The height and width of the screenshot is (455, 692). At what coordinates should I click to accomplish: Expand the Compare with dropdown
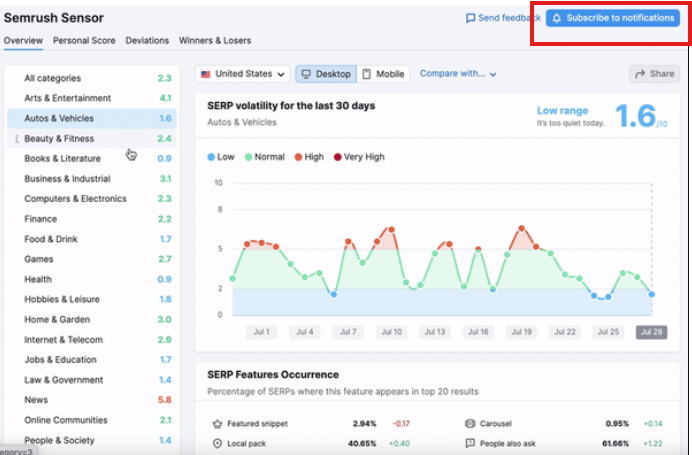[458, 73]
